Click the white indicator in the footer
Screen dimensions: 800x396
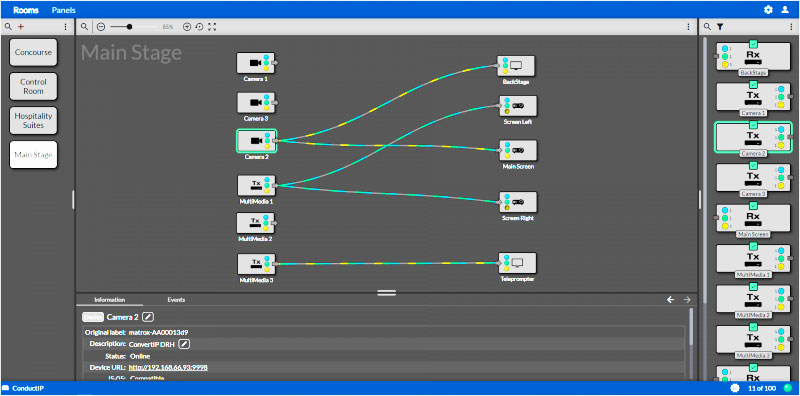point(735,388)
